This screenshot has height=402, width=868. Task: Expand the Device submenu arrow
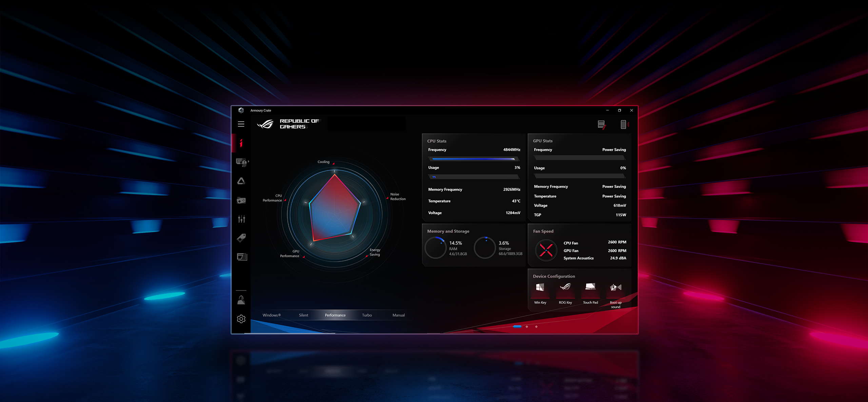(x=249, y=161)
